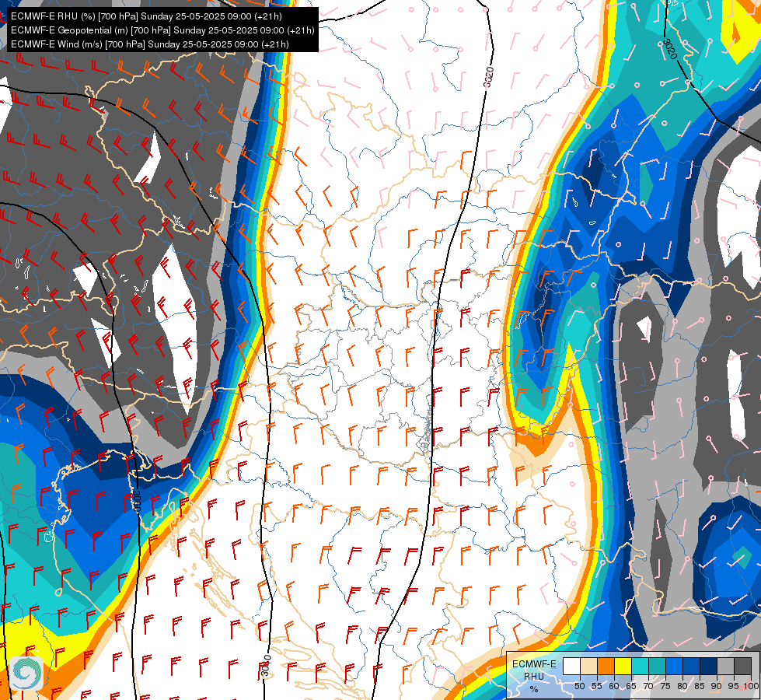Click the legend label '80'
Viewport: 761px width, 700px height.
(x=682, y=686)
